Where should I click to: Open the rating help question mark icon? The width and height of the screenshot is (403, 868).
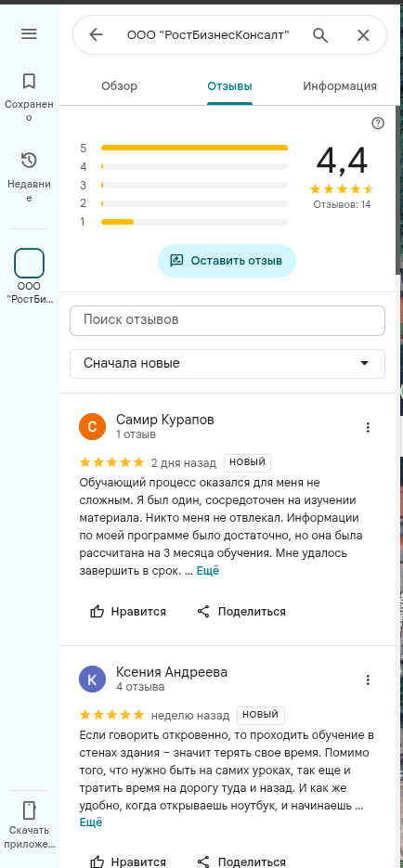point(378,123)
